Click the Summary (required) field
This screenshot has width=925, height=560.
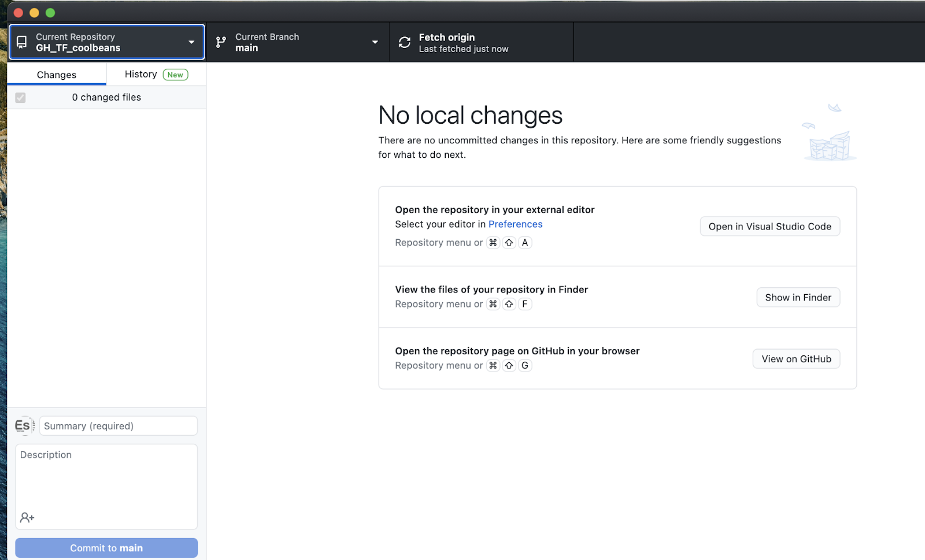(x=119, y=426)
